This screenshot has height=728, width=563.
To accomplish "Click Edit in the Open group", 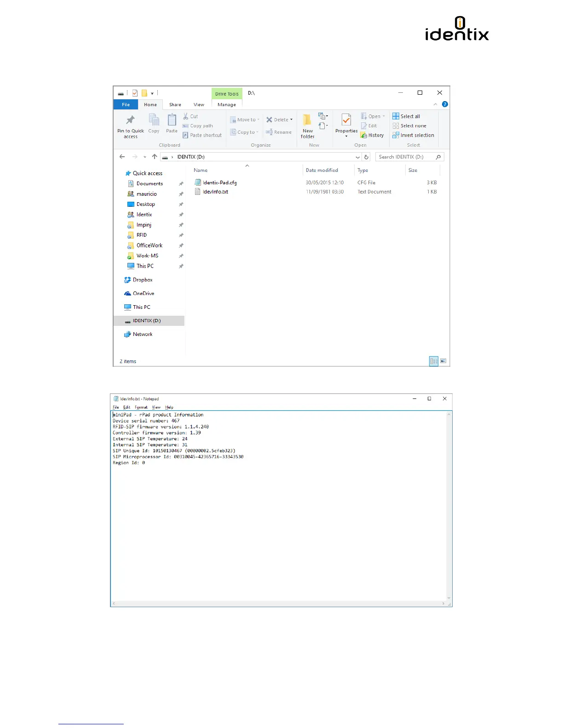I will pyautogui.click(x=369, y=126).
